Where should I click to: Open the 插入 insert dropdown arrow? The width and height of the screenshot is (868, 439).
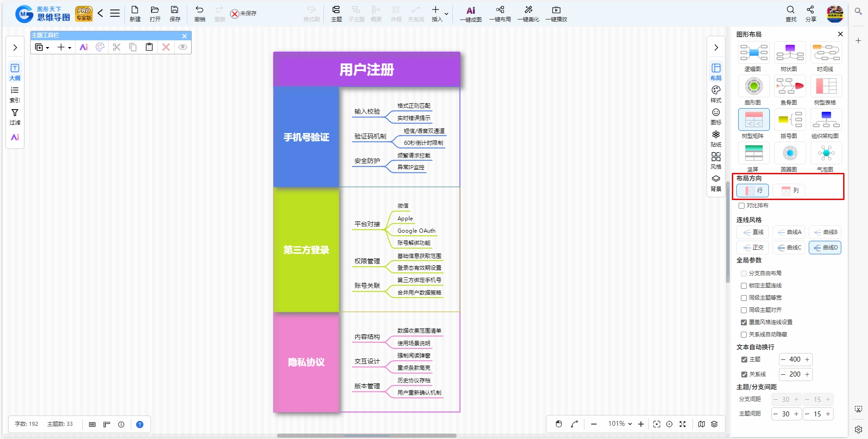[x=446, y=14]
